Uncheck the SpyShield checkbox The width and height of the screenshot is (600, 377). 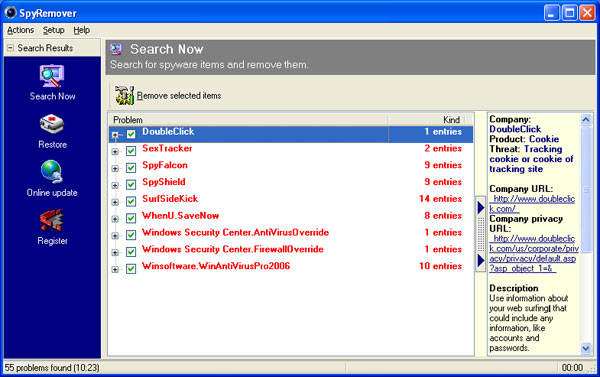click(x=131, y=184)
